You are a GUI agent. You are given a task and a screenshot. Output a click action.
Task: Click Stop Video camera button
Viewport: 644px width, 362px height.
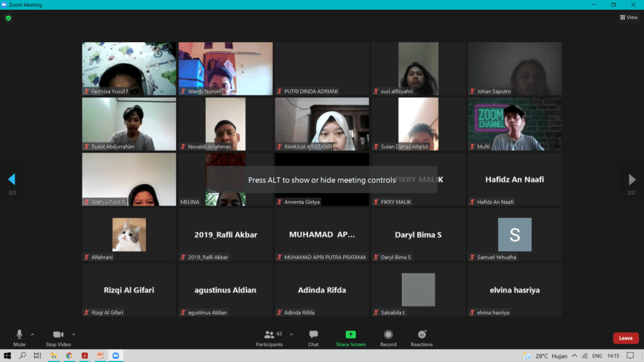tap(58, 335)
